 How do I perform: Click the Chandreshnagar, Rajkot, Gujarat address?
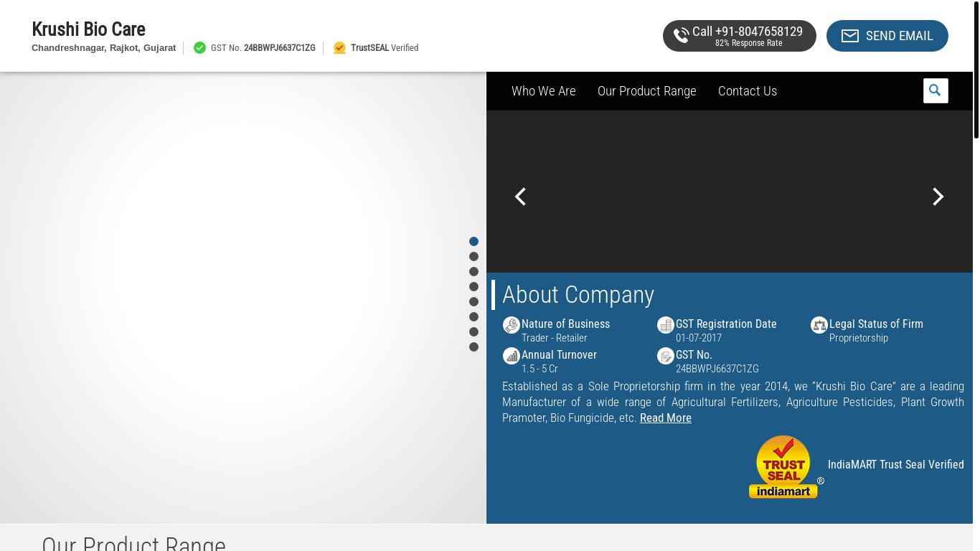pyautogui.click(x=103, y=48)
